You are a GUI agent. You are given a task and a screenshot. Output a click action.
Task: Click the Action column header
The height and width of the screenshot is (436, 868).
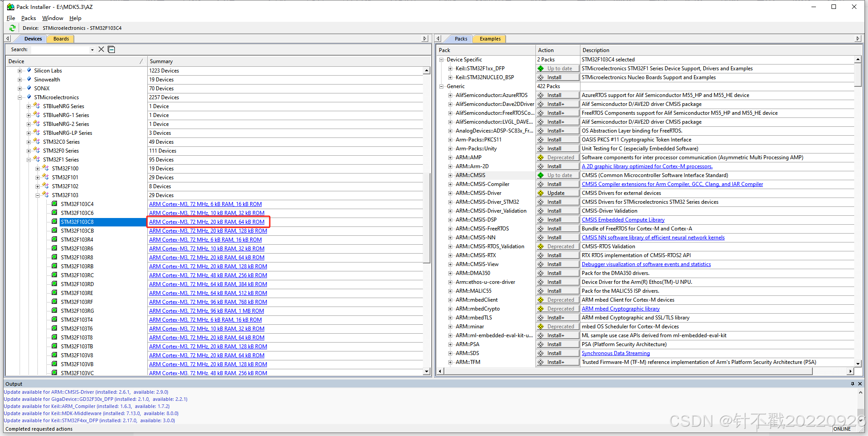tap(558, 50)
